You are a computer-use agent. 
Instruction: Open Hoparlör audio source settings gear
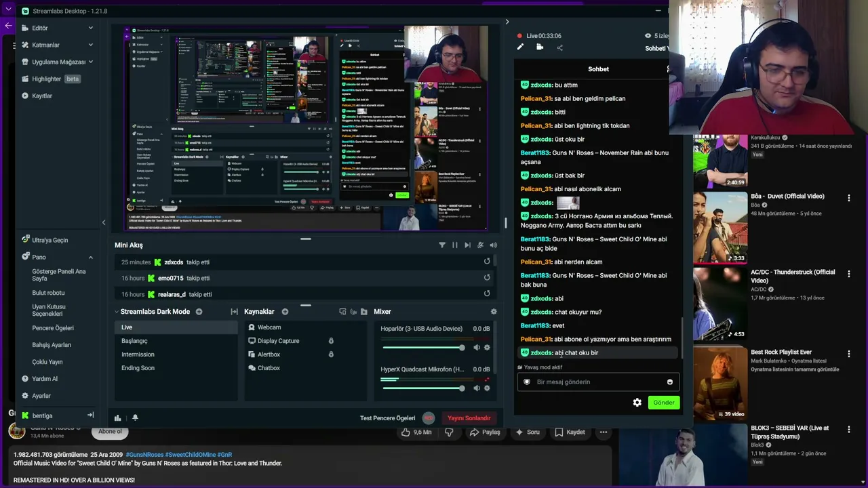(x=487, y=348)
